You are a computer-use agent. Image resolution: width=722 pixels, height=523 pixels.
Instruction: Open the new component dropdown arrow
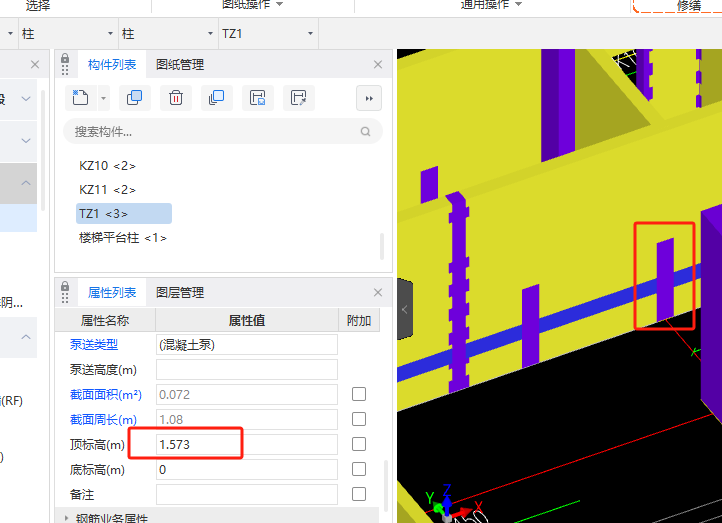[104, 98]
